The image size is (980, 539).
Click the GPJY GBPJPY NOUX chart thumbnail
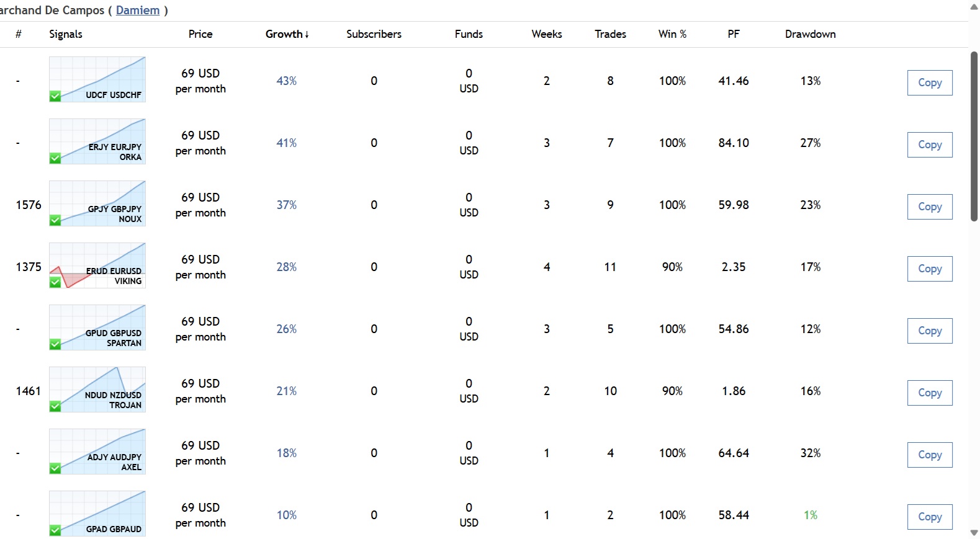coord(97,203)
